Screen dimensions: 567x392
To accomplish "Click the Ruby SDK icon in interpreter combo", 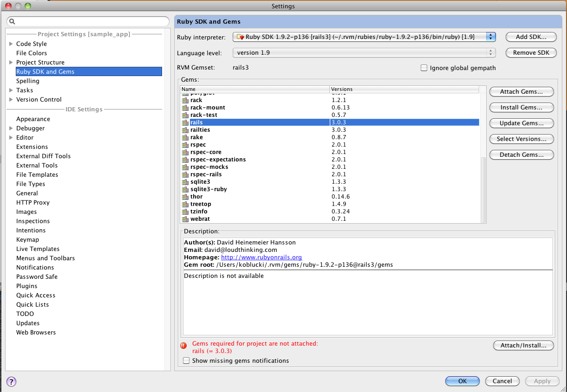I will point(241,37).
